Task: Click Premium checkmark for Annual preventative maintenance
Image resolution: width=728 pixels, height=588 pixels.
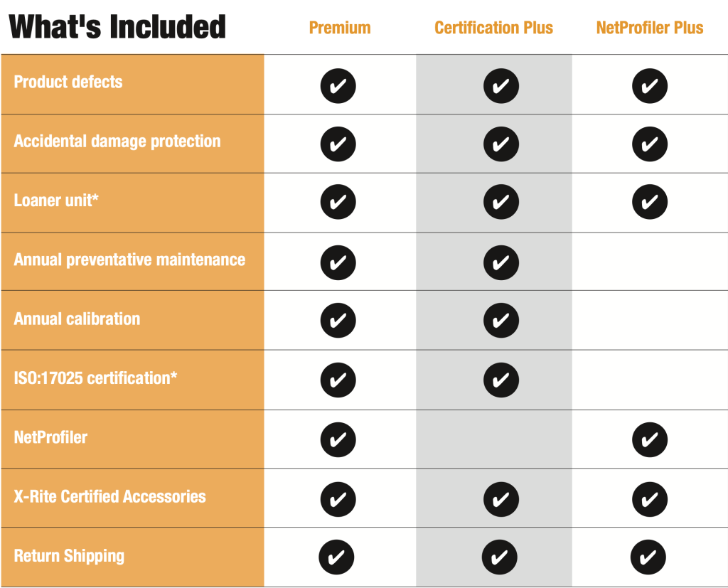Action: click(x=338, y=262)
